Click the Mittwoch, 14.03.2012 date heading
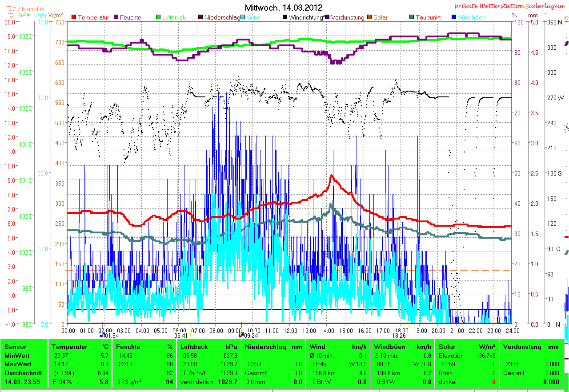This screenshot has height=392, width=569. [x=284, y=8]
